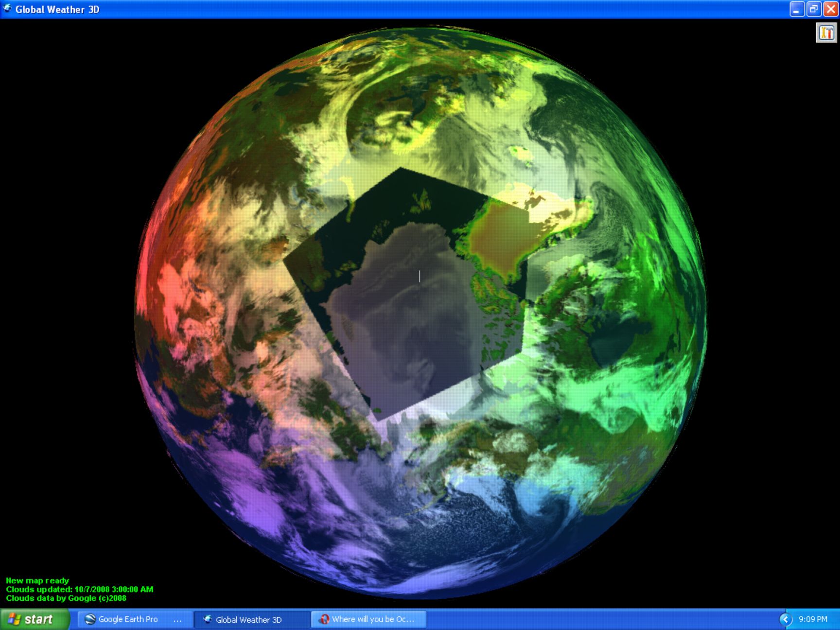The width and height of the screenshot is (840, 630).
Task: Click 'New map ready' status text
Action: click(37, 580)
